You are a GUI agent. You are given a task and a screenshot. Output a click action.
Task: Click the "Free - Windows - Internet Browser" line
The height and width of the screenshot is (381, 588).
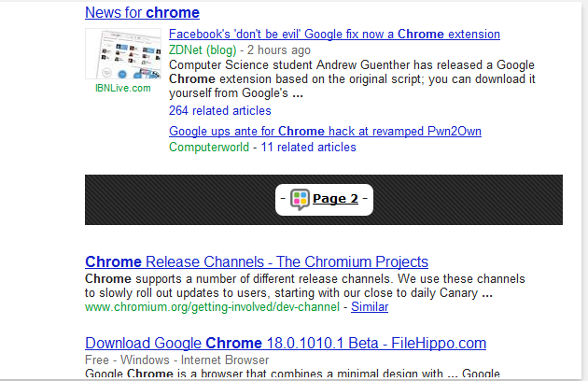point(176,360)
